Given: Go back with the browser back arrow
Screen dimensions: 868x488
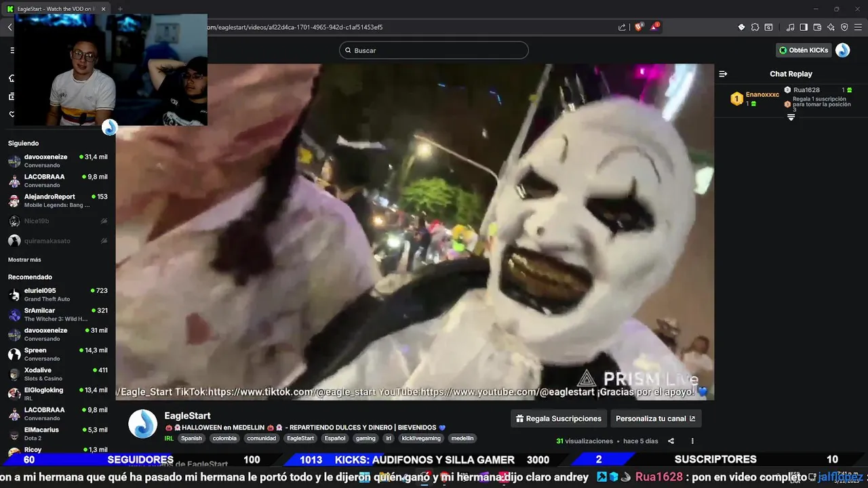Looking at the screenshot, I should pyautogui.click(x=9, y=27).
